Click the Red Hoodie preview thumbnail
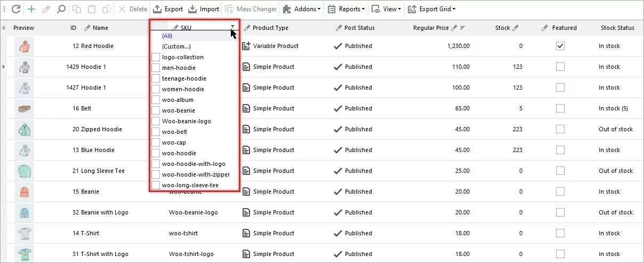The height and width of the screenshot is (263, 644). 25,46
